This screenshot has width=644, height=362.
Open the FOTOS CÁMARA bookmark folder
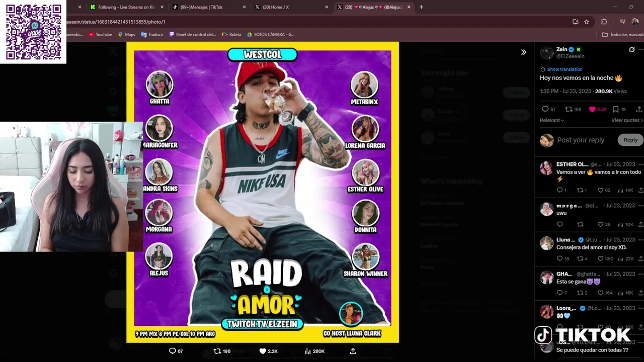pyautogui.click(x=271, y=35)
